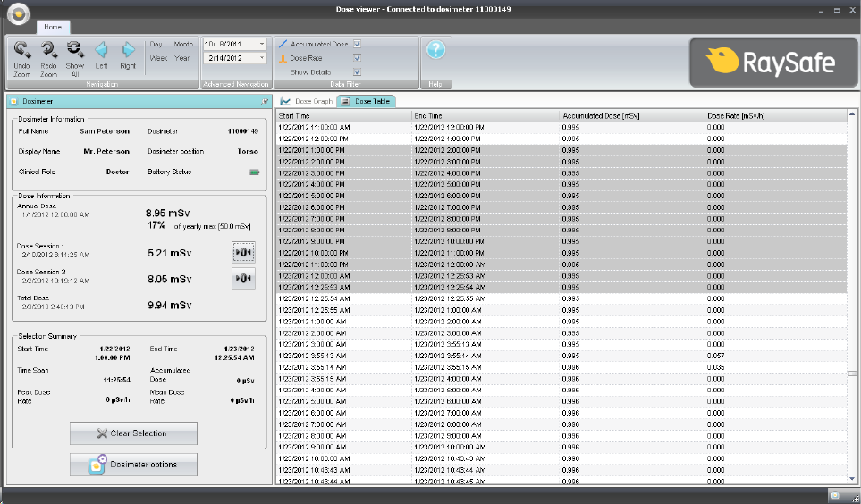Click the round application menu orb
Screen dimensions: 861x504
[18, 12]
